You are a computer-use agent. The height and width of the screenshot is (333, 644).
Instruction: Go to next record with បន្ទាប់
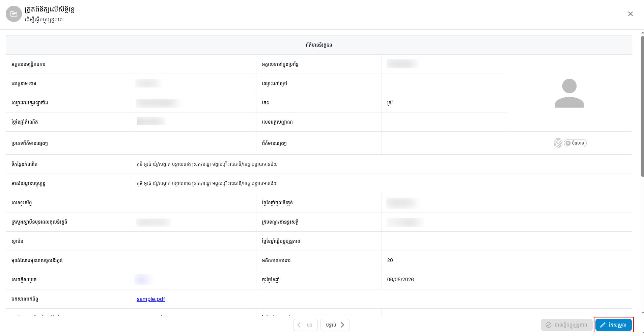(x=335, y=325)
